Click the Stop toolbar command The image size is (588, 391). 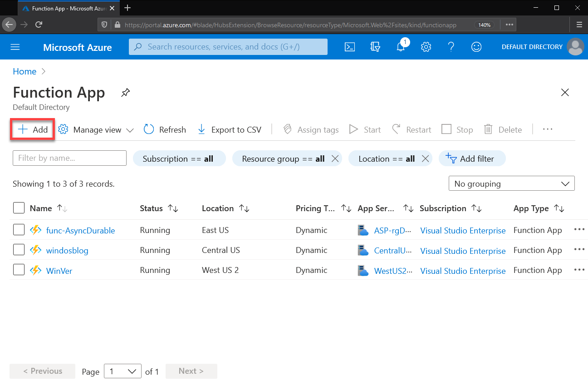[457, 129]
